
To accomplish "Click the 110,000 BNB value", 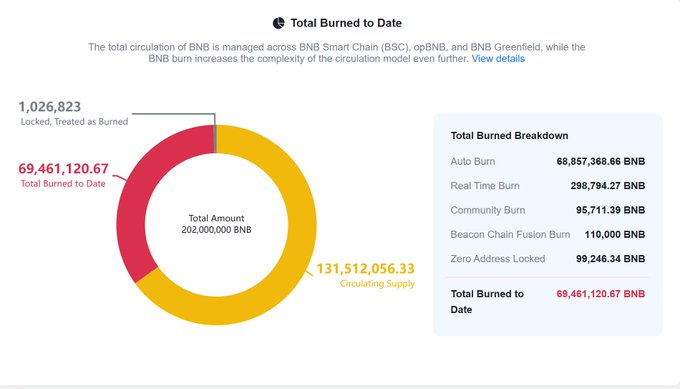I will pos(615,234).
